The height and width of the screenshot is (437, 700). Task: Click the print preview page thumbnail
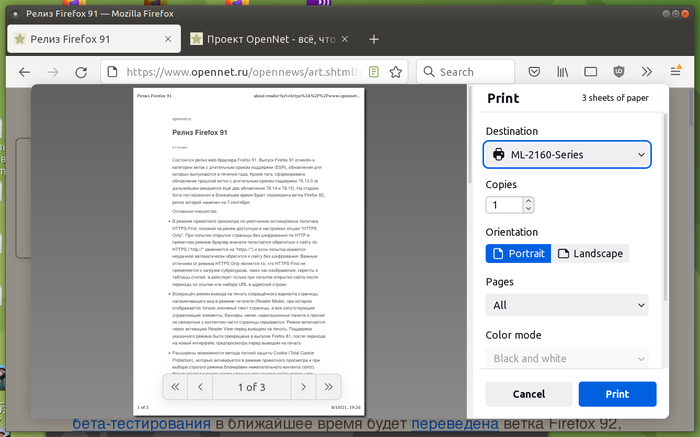[x=249, y=250]
